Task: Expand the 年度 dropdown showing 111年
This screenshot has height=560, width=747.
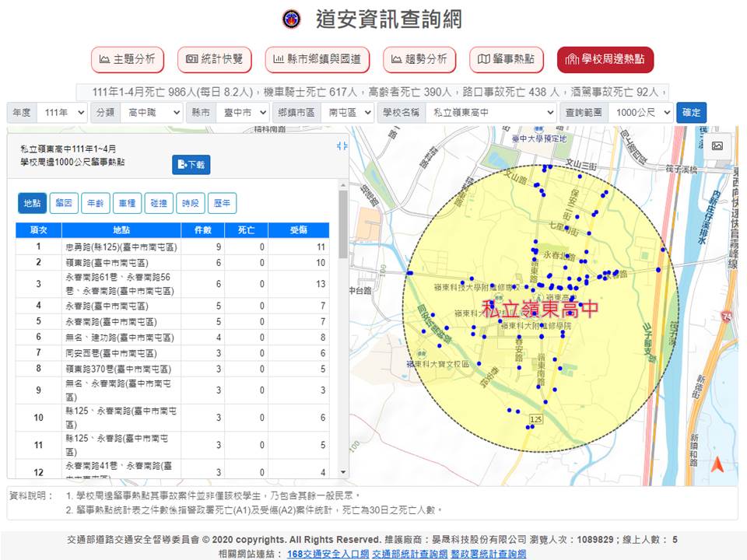Action: [62, 112]
